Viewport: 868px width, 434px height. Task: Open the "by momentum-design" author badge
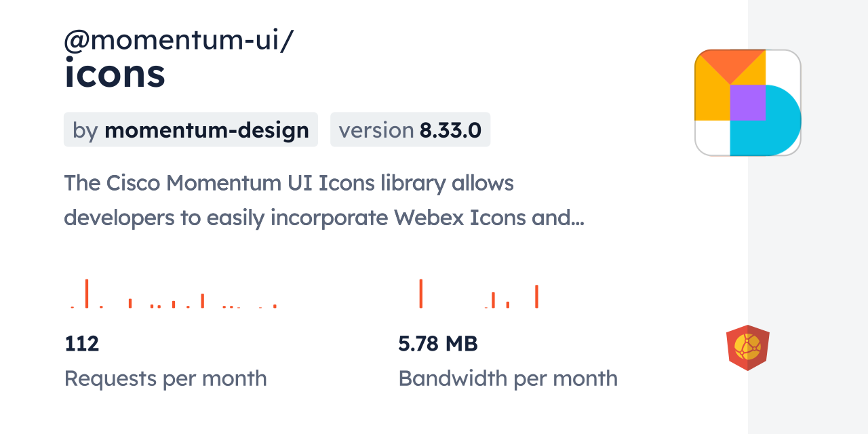coord(191,130)
